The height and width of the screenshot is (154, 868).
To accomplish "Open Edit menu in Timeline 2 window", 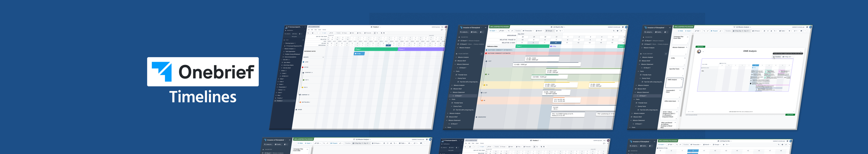I will coord(312,30).
